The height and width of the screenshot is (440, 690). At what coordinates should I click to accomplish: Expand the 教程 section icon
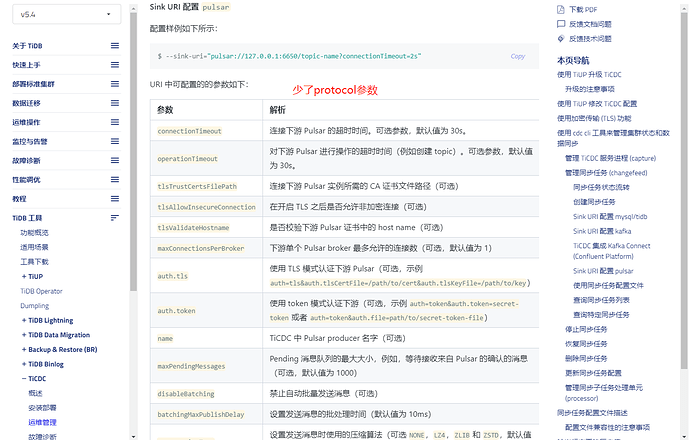click(x=115, y=199)
